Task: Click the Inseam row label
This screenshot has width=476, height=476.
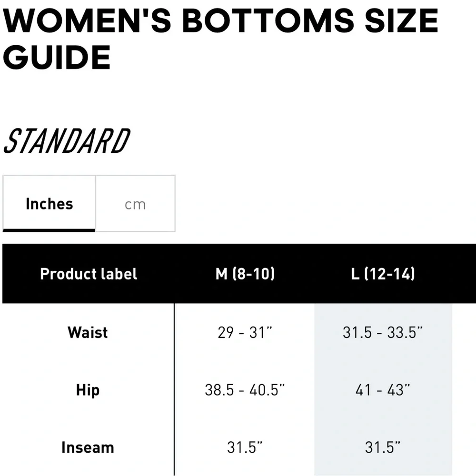Action: pyautogui.click(x=88, y=447)
